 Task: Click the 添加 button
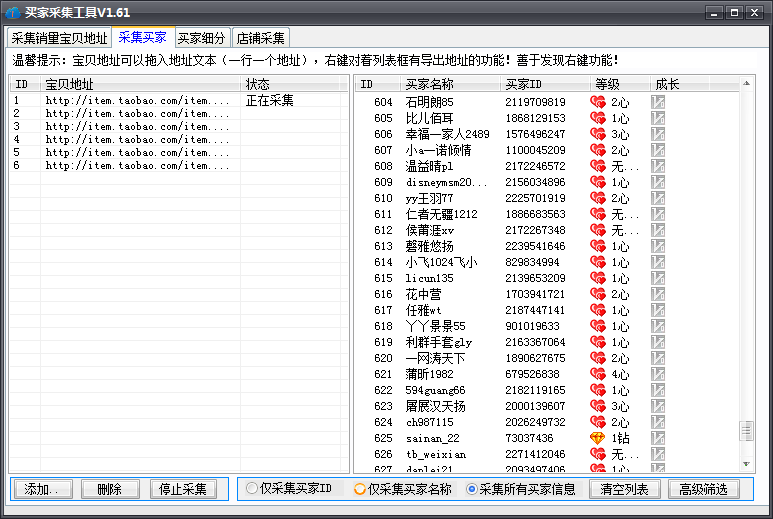point(42,489)
